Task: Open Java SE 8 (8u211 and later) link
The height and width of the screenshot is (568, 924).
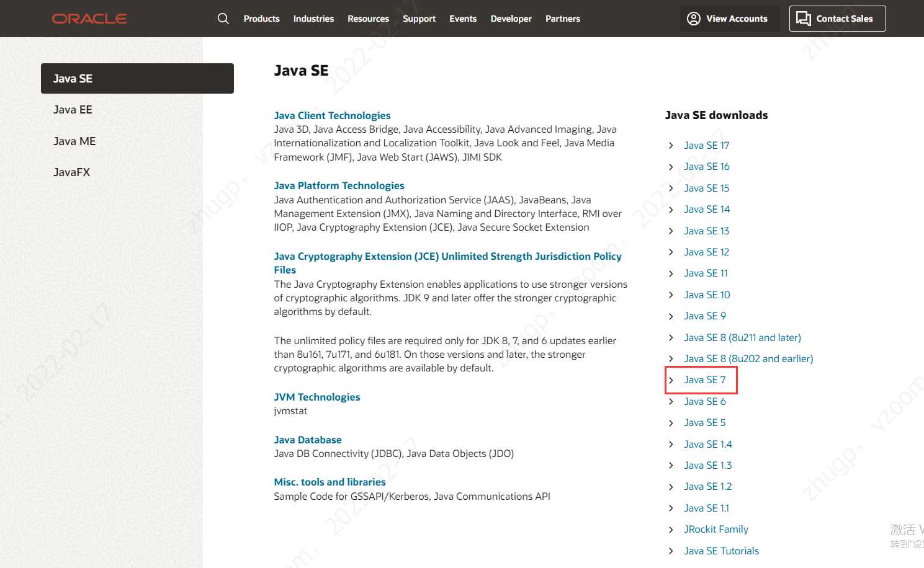Action: 742,337
